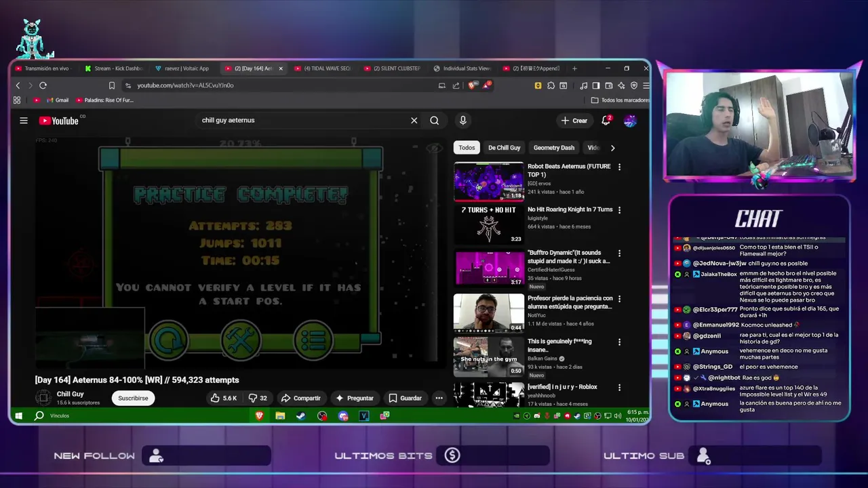Open Robot Beats Aeternus video thumbnail
The width and height of the screenshot is (868, 488).
pos(489,181)
